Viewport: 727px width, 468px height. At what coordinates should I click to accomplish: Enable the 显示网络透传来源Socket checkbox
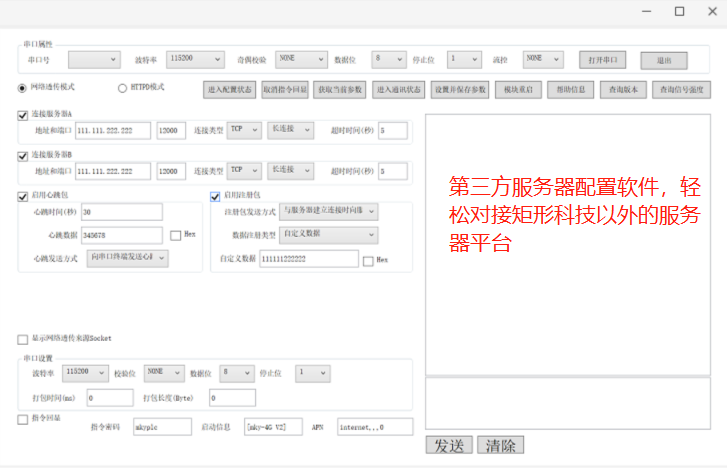pyautogui.click(x=23, y=339)
